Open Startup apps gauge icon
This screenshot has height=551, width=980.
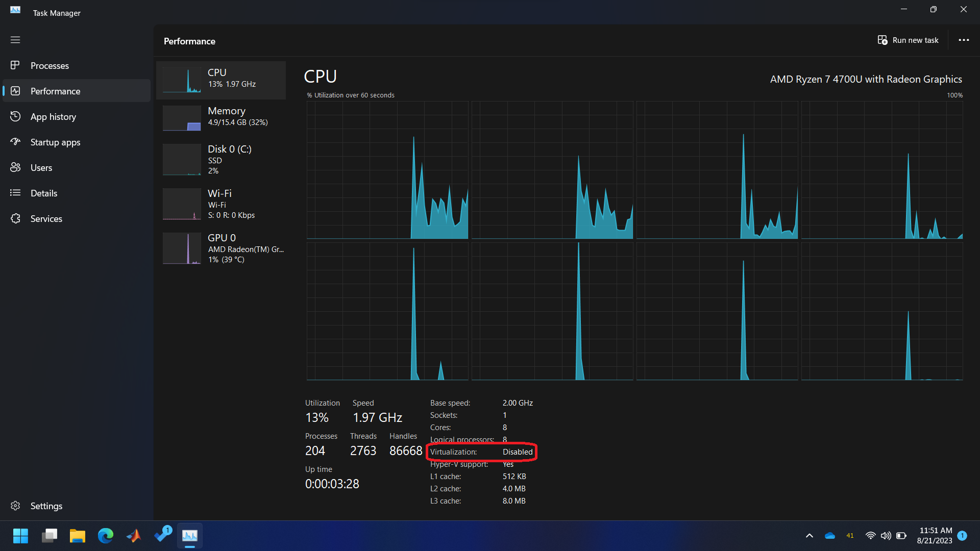pos(15,142)
